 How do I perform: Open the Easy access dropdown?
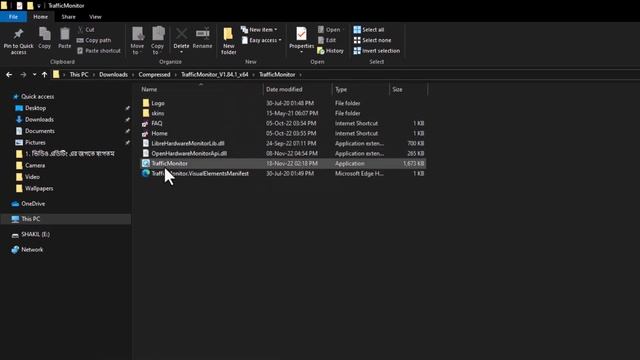(262, 40)
